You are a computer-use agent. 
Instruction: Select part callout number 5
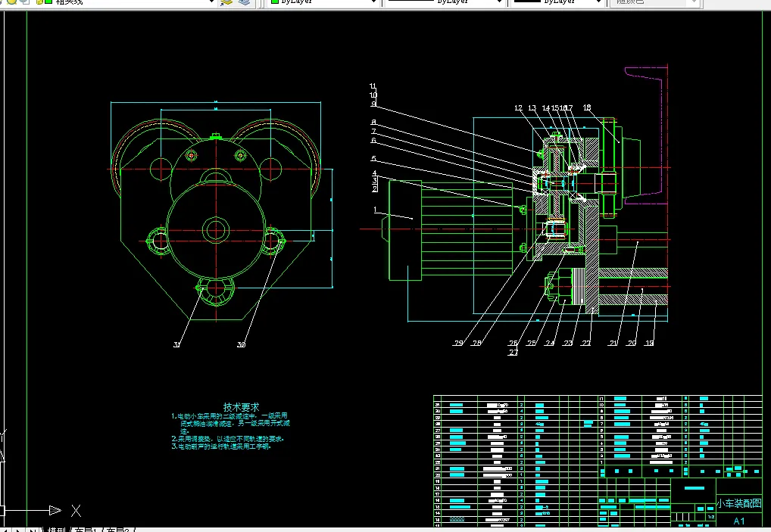click(x=373, y=158)
